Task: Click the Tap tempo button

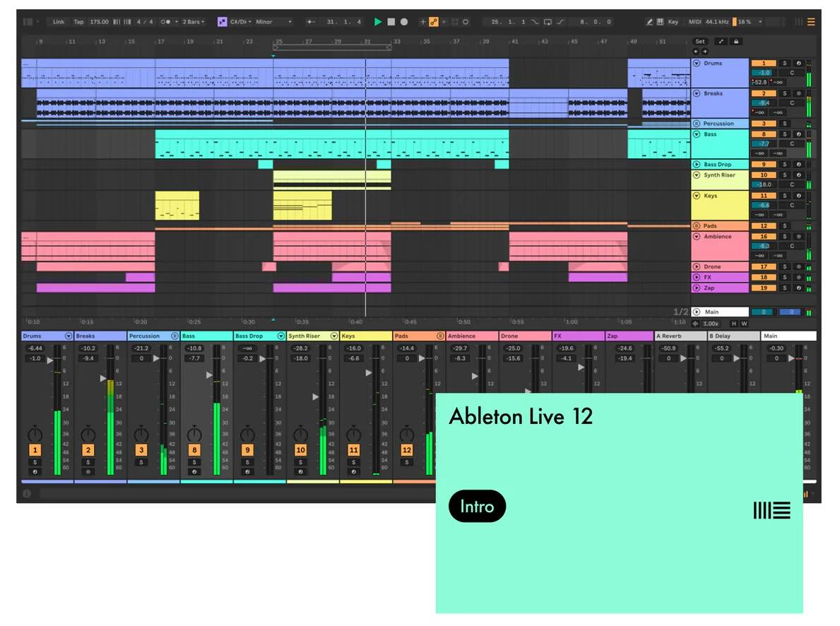Action: point(78,22)
